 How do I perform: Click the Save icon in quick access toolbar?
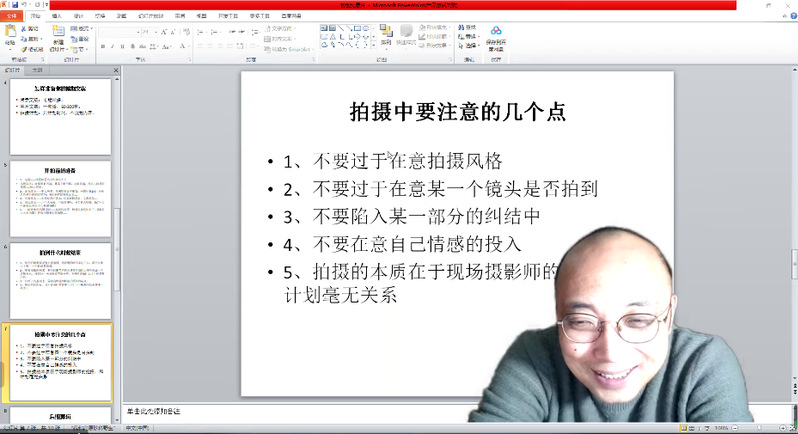click(16, 5)
